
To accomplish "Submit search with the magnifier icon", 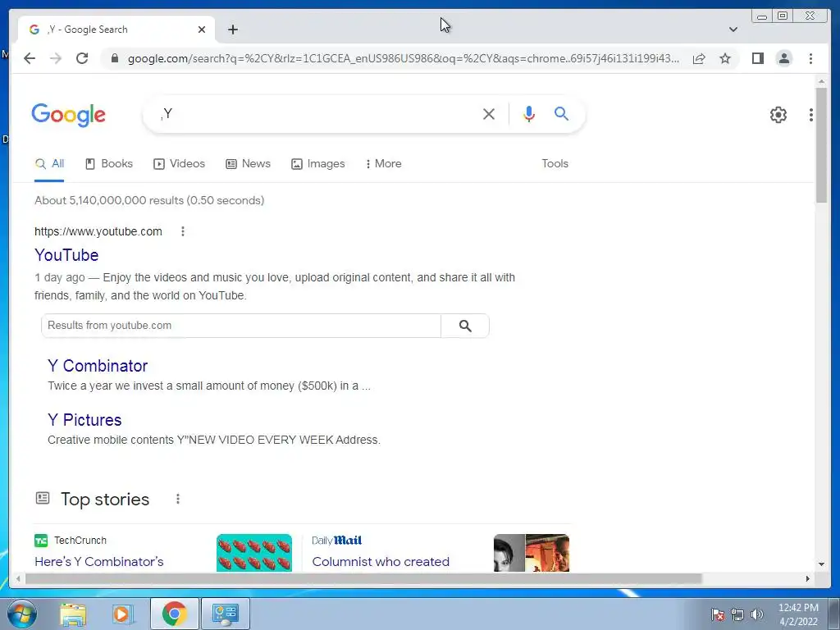I will [561, 113].
